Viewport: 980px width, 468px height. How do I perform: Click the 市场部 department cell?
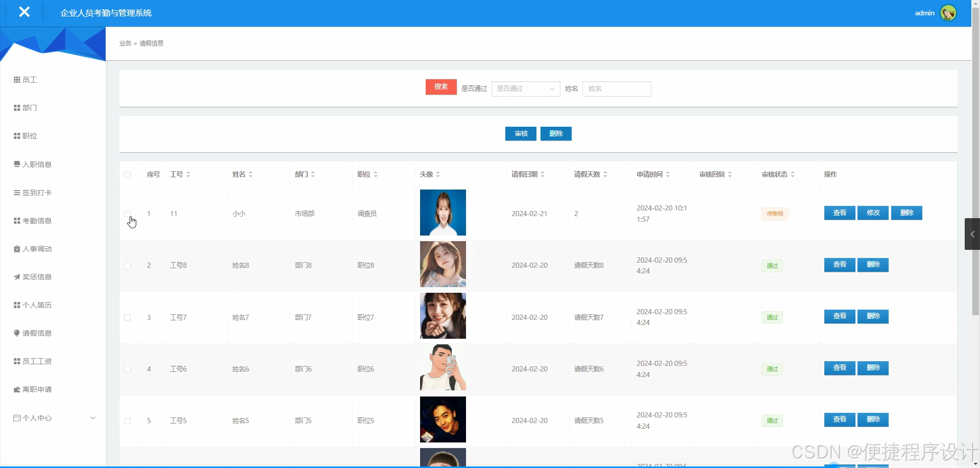(305, 214)
